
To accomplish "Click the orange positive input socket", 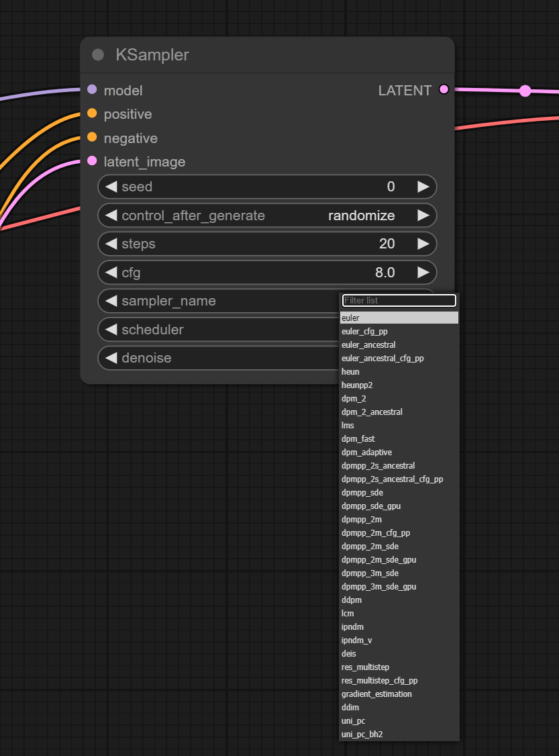I will [92, 113].
